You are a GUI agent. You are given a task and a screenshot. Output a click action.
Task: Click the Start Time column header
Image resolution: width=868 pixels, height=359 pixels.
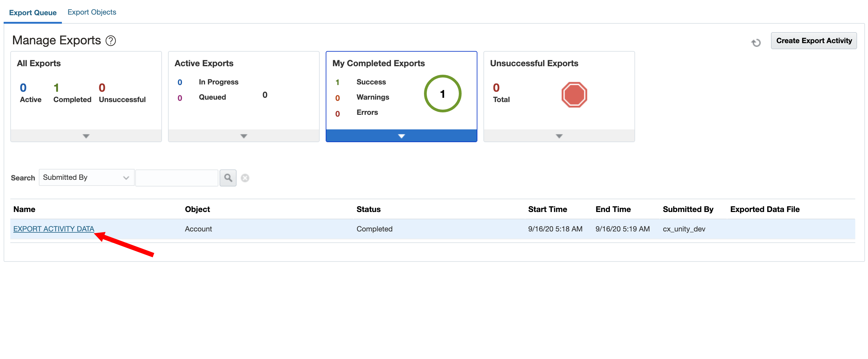click(x=547, y=209)
